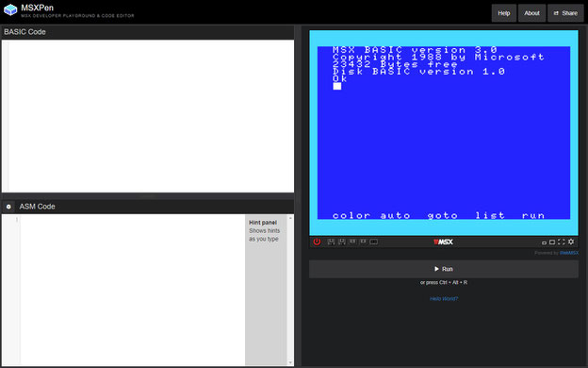Image resolution: width=588 pixels, height=368 pixels.
Task: Click the WebMSX logo in emulator bar
Action: (443, 242)
